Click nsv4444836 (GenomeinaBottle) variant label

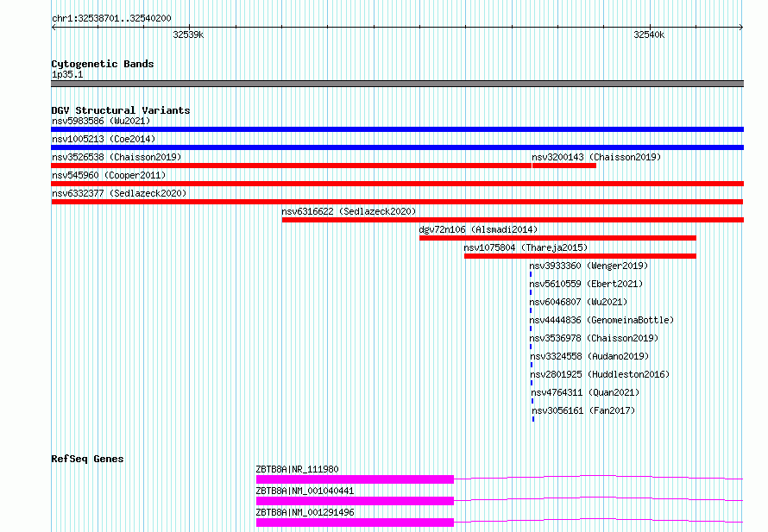[601, 320]
